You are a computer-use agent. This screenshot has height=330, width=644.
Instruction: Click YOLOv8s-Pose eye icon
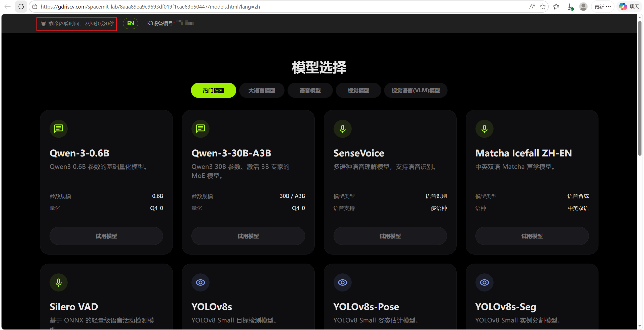point(343,282)
